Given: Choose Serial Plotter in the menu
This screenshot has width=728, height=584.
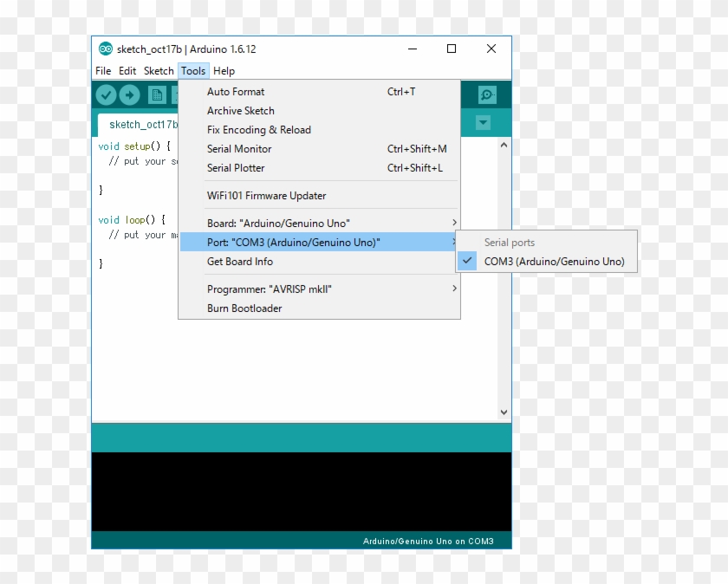Looking at the screenshot, I should click(x=237, y=168).
